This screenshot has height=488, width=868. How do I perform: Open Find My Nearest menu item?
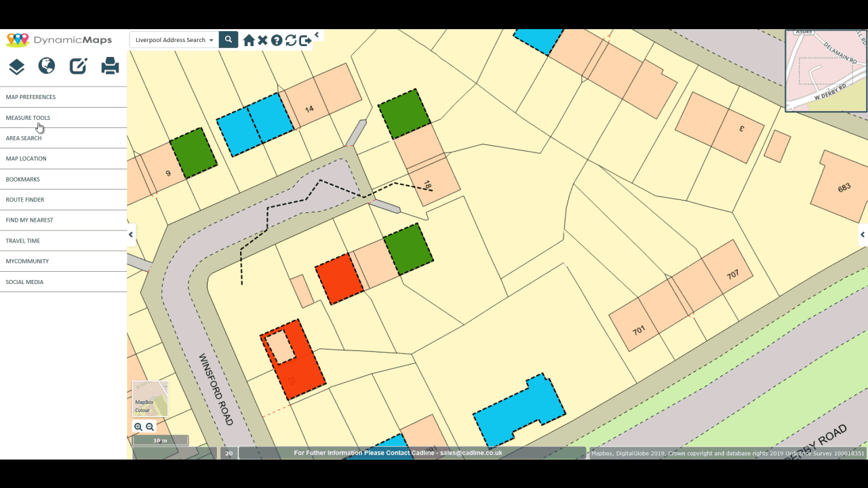coord(63,220)
